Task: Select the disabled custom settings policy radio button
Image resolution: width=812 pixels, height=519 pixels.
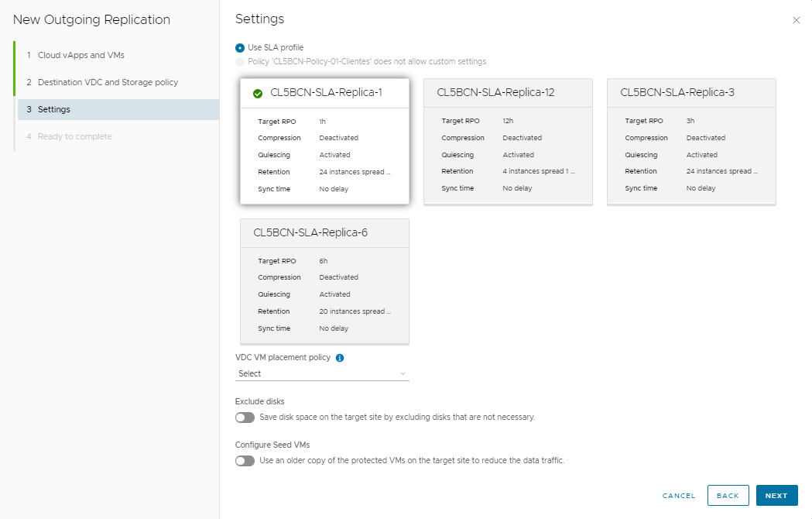Action: tap(240, 62)
